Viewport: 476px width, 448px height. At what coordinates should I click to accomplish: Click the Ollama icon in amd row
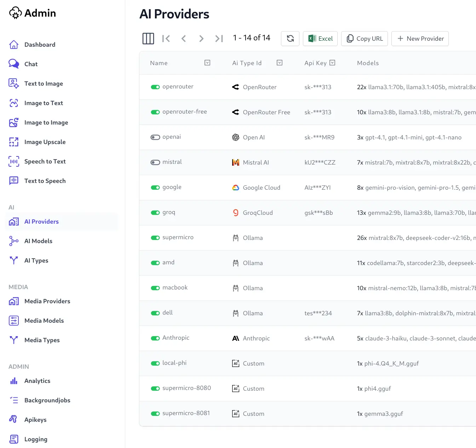tap(236, 263)
